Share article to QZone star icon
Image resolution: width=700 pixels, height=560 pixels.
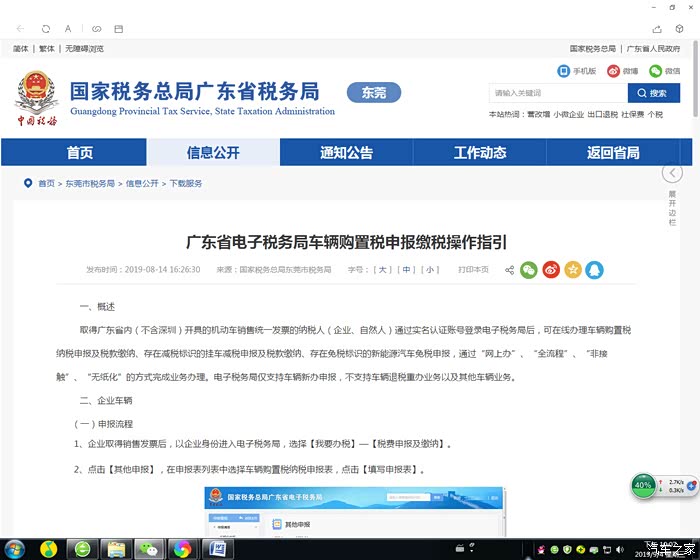click(573, 270)
